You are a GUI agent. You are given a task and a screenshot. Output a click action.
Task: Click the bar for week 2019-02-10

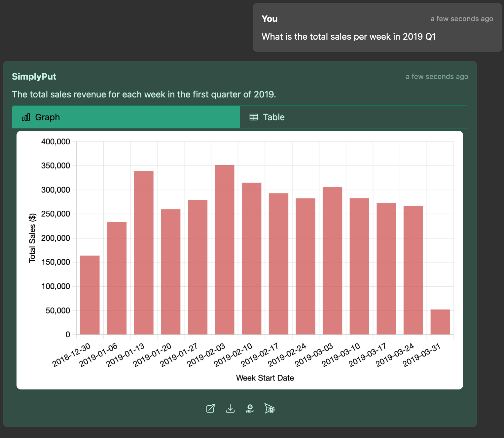[x=252, y=259]
